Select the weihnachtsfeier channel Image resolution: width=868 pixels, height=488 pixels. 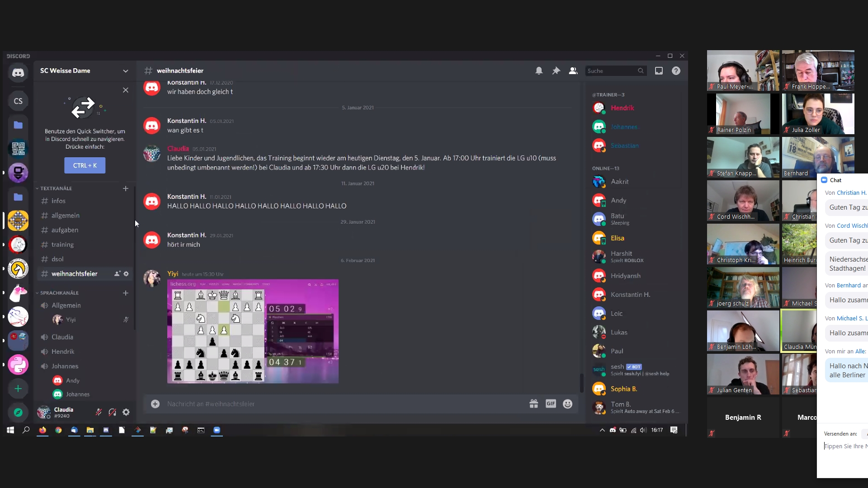click(74, 273)
